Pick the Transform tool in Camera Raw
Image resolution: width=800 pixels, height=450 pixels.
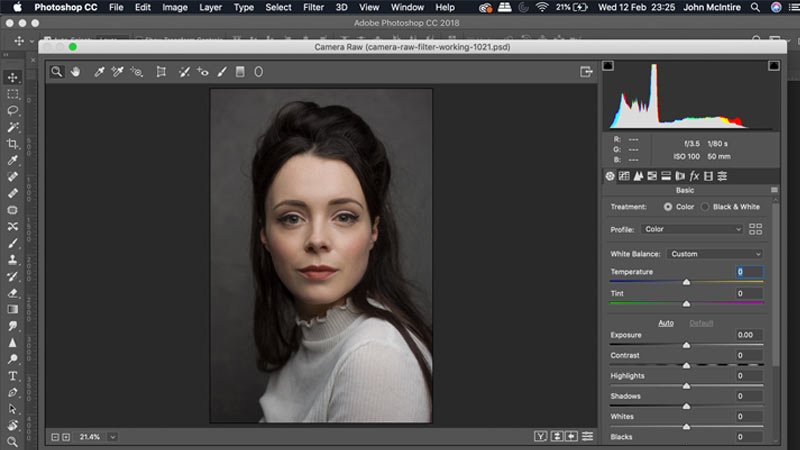[x=160, y=72]
